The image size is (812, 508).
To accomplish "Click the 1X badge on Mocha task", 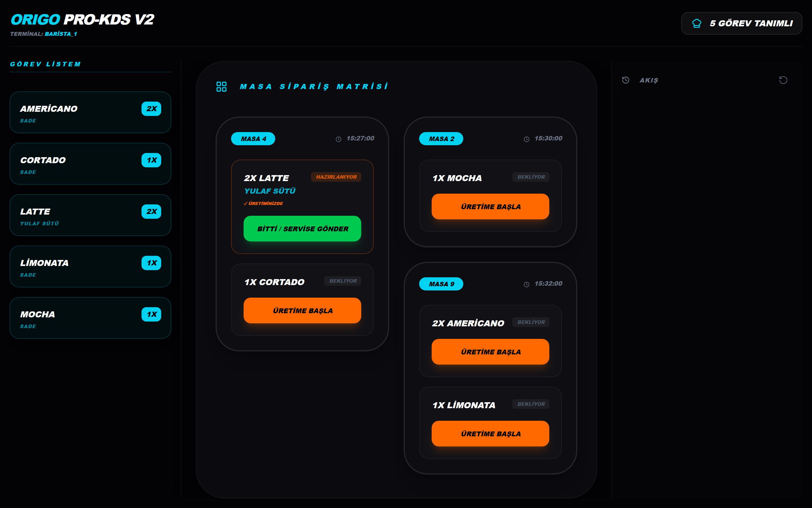I will click(151, 314).
